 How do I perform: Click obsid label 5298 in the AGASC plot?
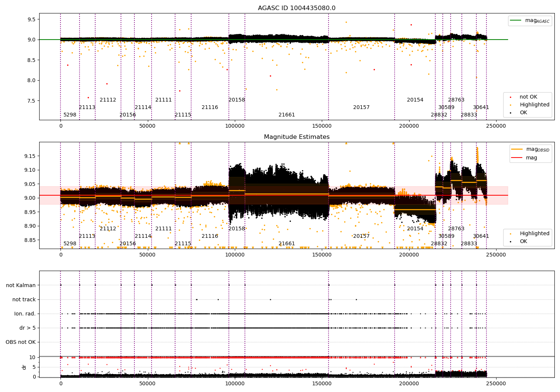coord(70,115)
